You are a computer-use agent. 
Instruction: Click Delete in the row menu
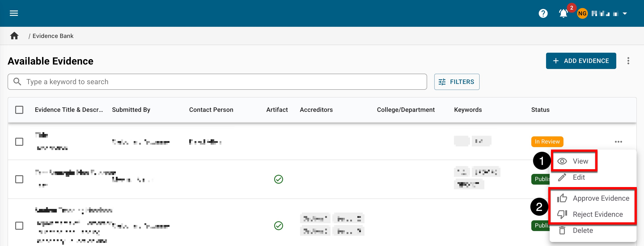coord(583,230)
